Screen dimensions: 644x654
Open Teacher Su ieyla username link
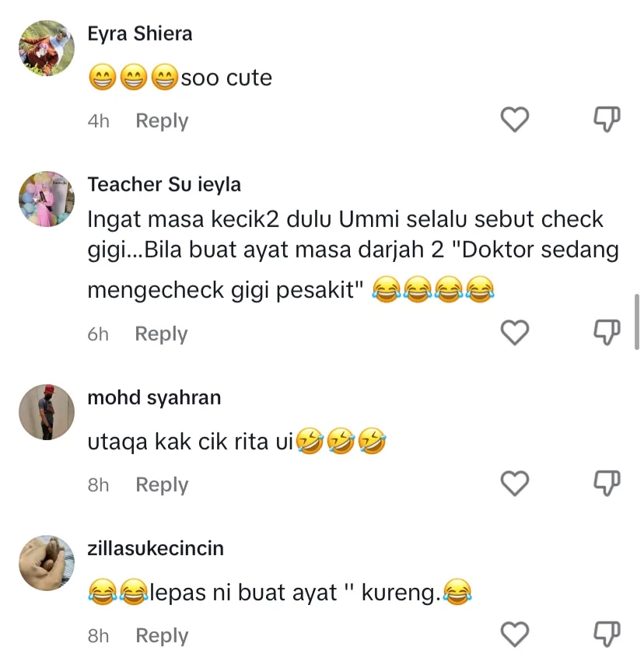tap(164, 185)
